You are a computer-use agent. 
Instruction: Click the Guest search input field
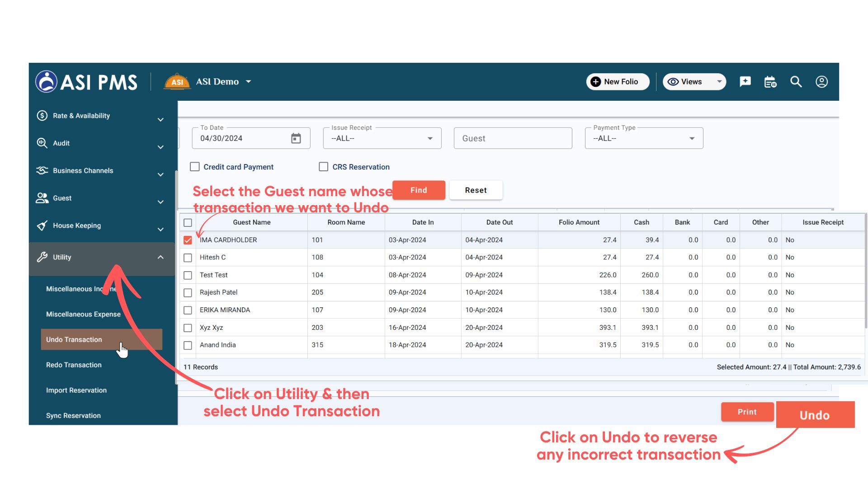click(513, 138)
